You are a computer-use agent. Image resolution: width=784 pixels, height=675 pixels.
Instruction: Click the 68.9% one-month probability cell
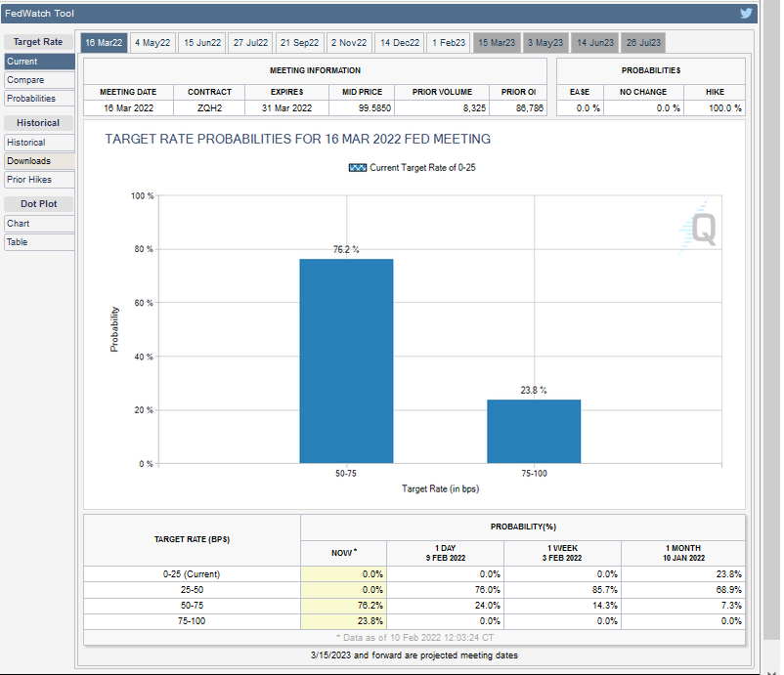tap(683, 590)
